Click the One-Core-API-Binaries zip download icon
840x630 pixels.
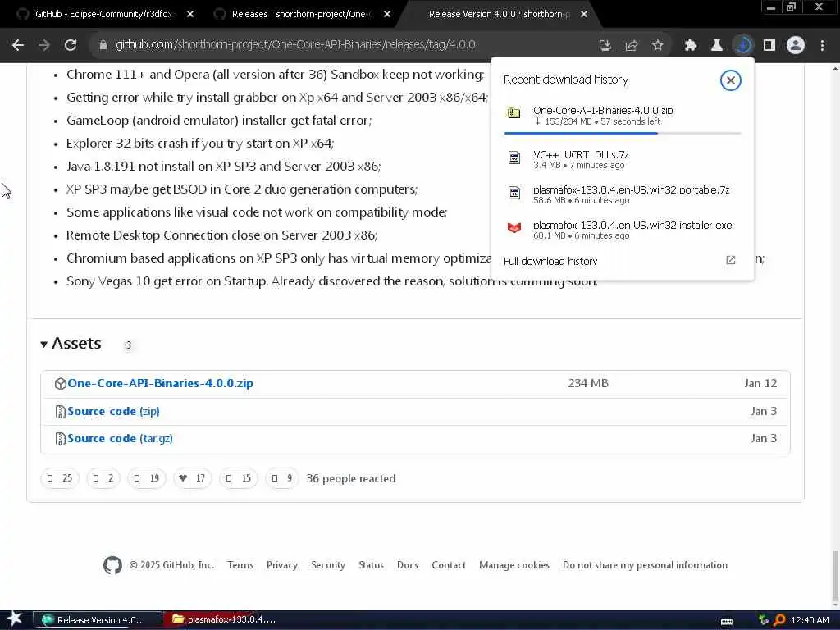point(514,113)
